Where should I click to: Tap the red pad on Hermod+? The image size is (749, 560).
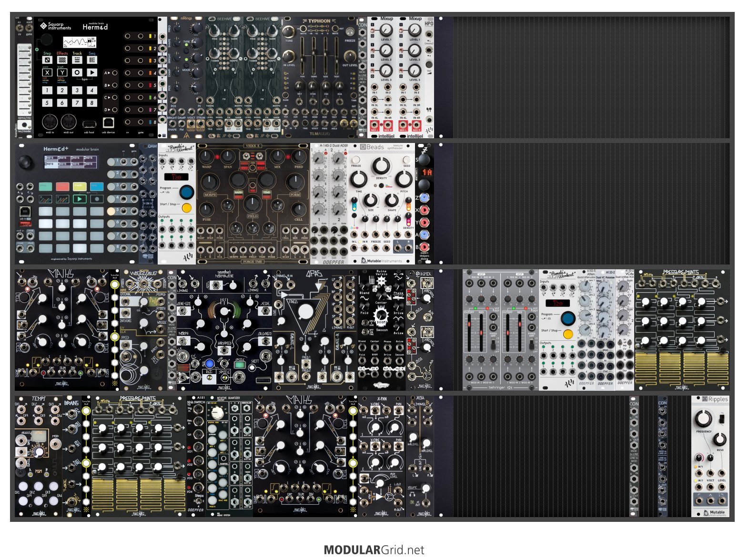click(x=62, y=186)
